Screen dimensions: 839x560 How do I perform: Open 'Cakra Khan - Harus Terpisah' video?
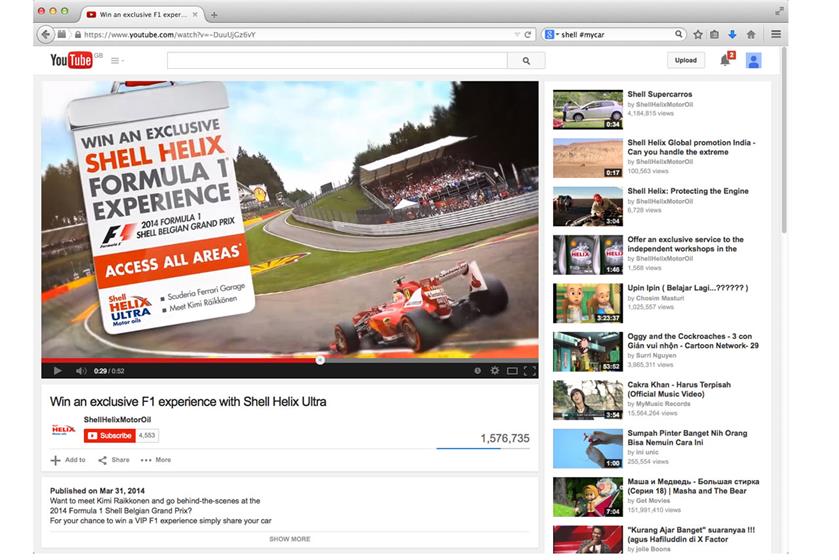(x=679, y=389)
